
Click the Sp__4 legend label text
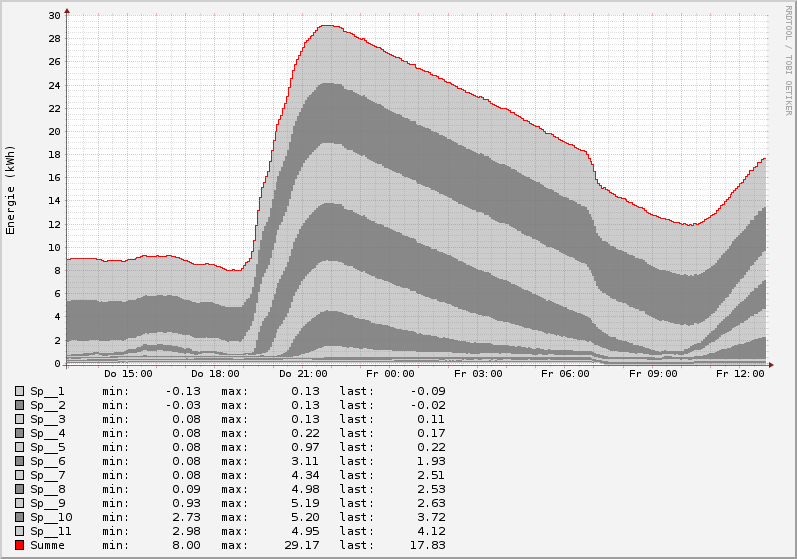point(47,433)
